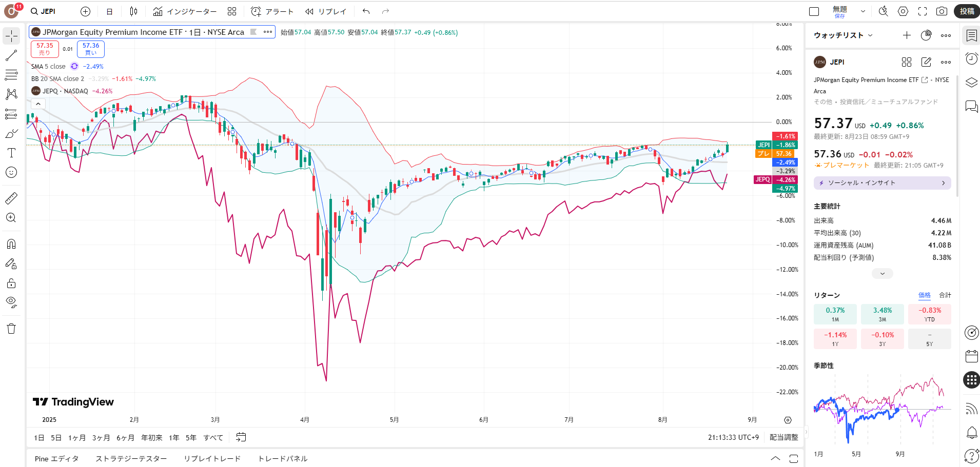Open the Pine エディタ tab
Image resolution: width=980 pixels, height=467 pixels.
pos(56,459)
